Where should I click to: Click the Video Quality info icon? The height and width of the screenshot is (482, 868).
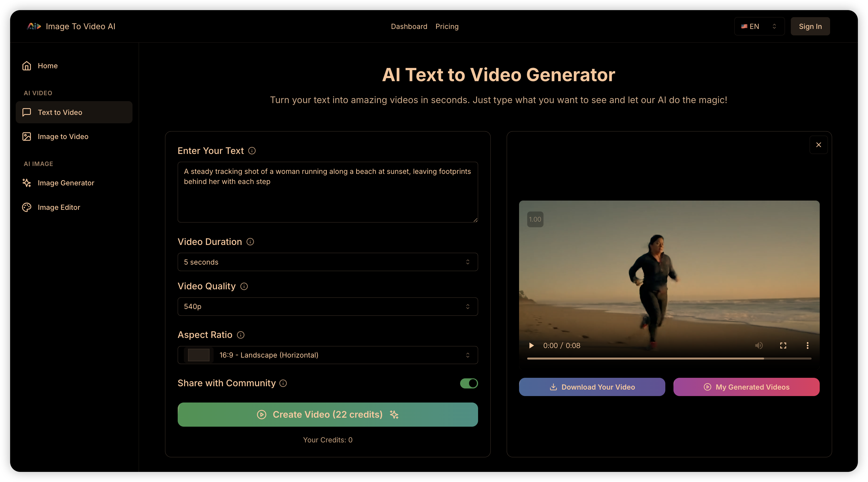(x=244, y=286)
